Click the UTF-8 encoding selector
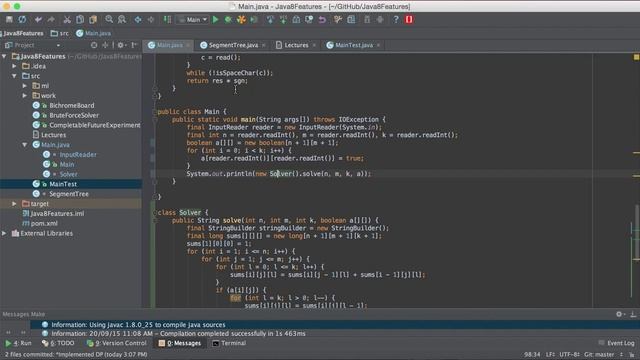Image resolution: width=640 pixels, height=360 pixels. click(x=569, y=354)
